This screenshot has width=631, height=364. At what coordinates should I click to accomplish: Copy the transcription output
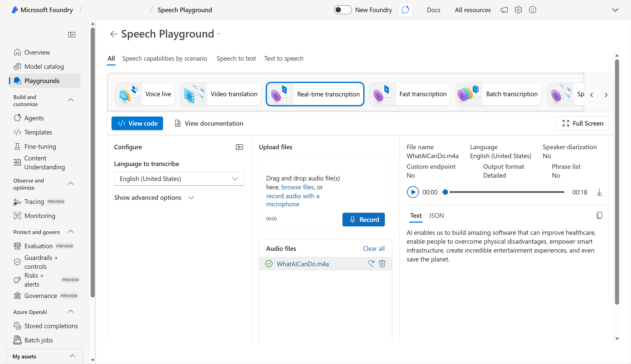click(600, 215)
